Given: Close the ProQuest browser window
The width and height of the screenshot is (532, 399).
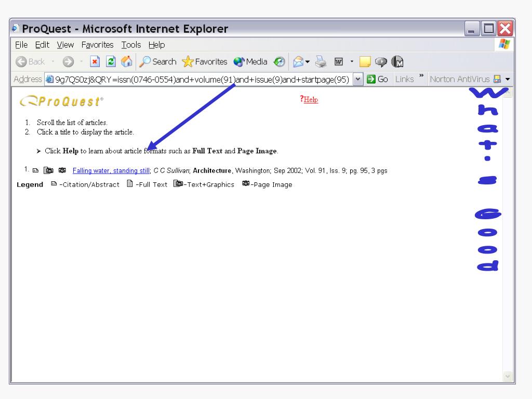Looking at the screenshot, I should [x=505, y=29].
